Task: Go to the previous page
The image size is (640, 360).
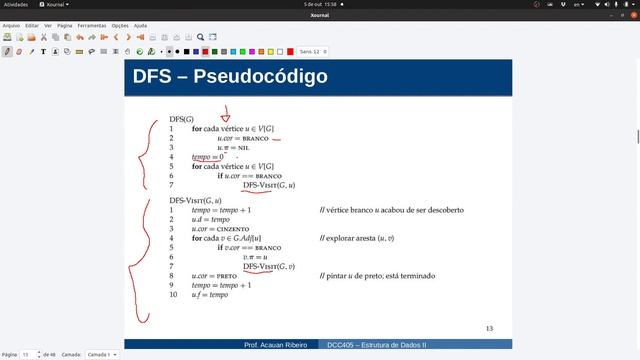Action: (x=116, y=37)
